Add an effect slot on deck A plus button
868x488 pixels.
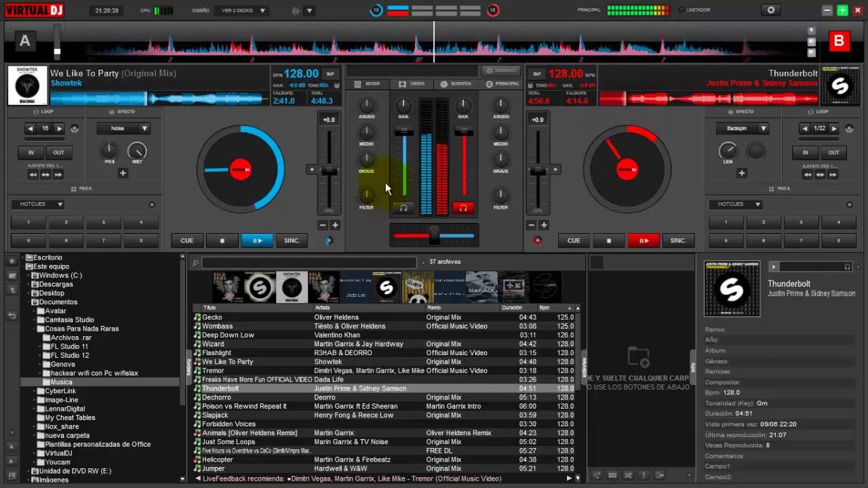123,174
